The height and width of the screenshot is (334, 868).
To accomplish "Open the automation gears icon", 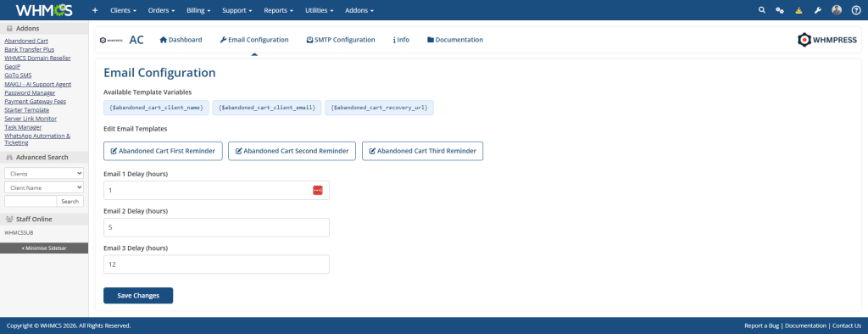I will (x=780, y=10).
